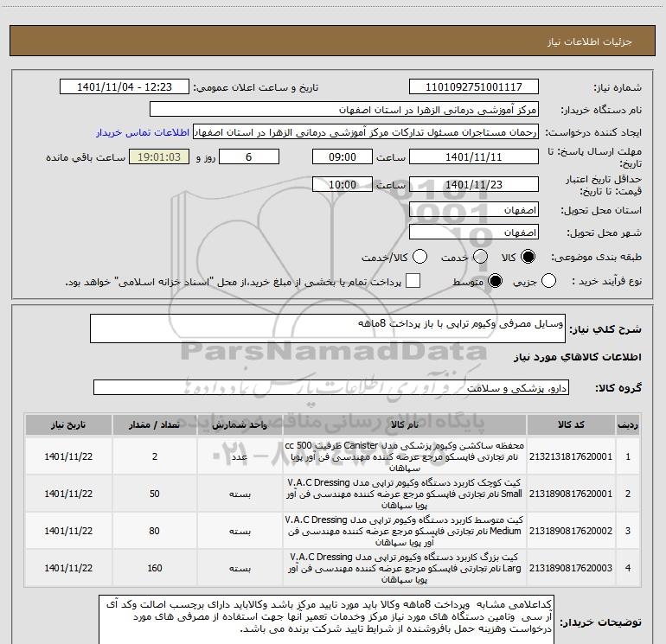The width and height of the screenshot is (666, 644).
Task: Click the V.A.C Dressing Larg item name
Action: [405, 568]
